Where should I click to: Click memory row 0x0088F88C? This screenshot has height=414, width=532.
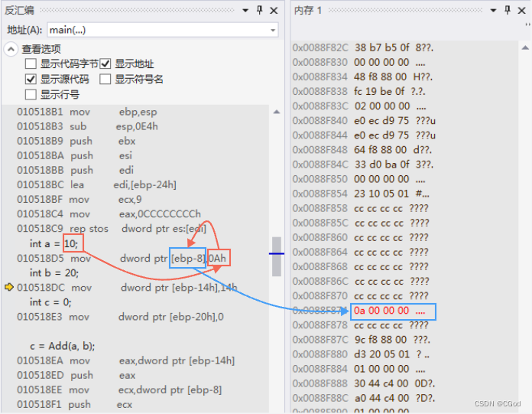364,398
